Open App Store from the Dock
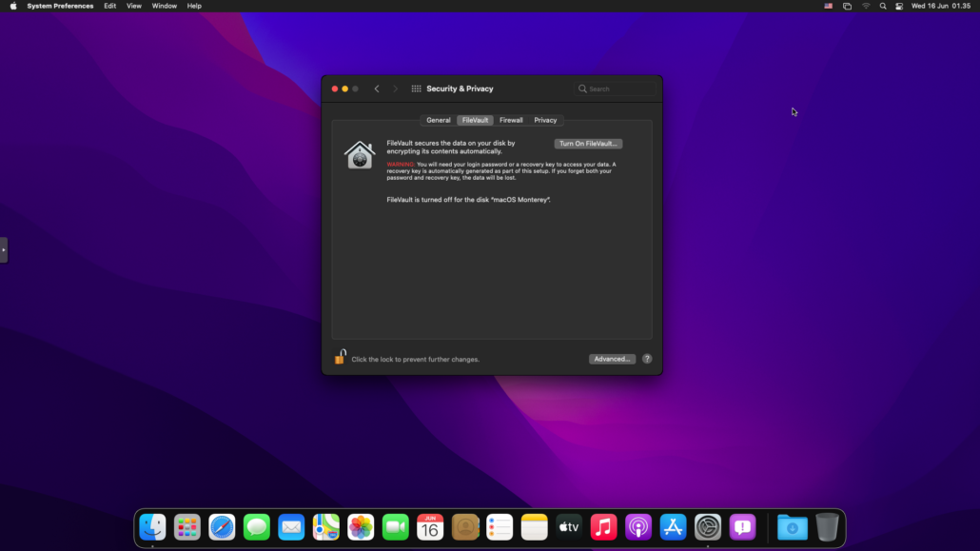The width and height of the screenshot is (980, 551). point(673,527)
